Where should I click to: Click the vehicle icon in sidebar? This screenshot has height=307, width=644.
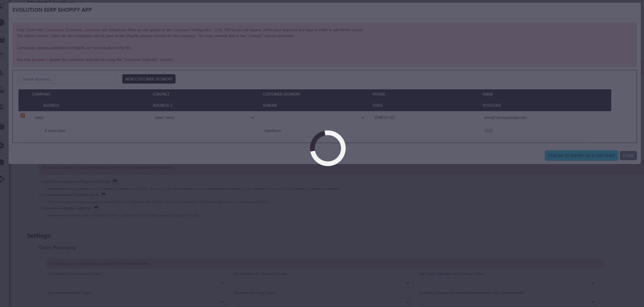point(2,90)
